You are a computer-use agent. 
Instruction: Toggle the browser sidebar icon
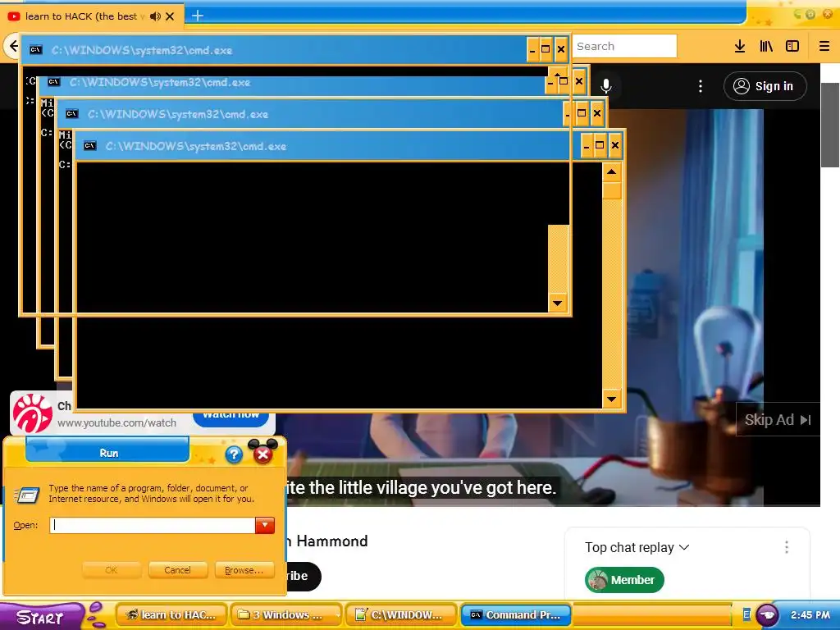coord(792,46)
